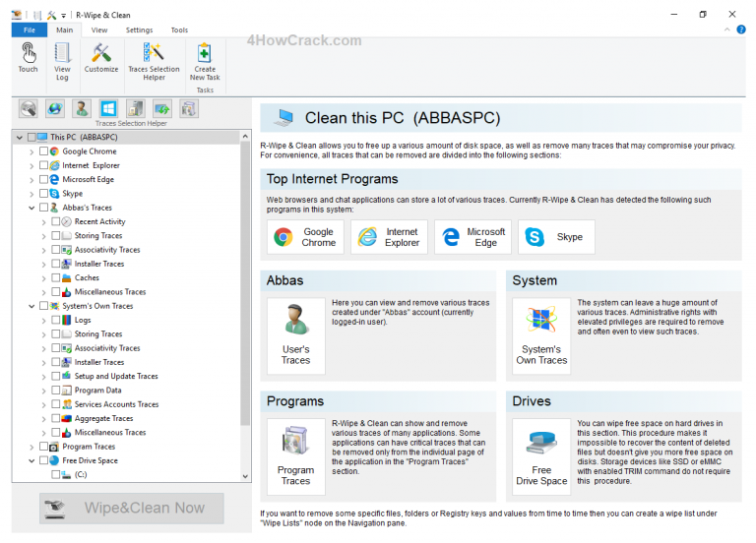Expand the Skype tree node

31,194
